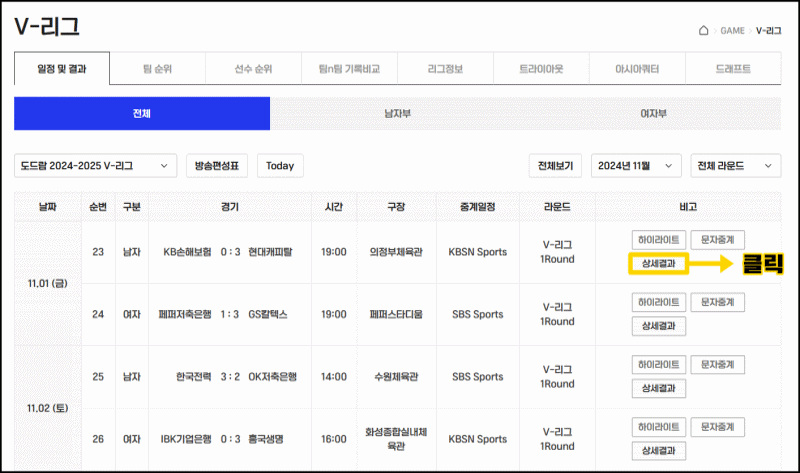Go to the 트라이아웃 tab
Viewport: 800px width, 473px height.
click(541, 70)
